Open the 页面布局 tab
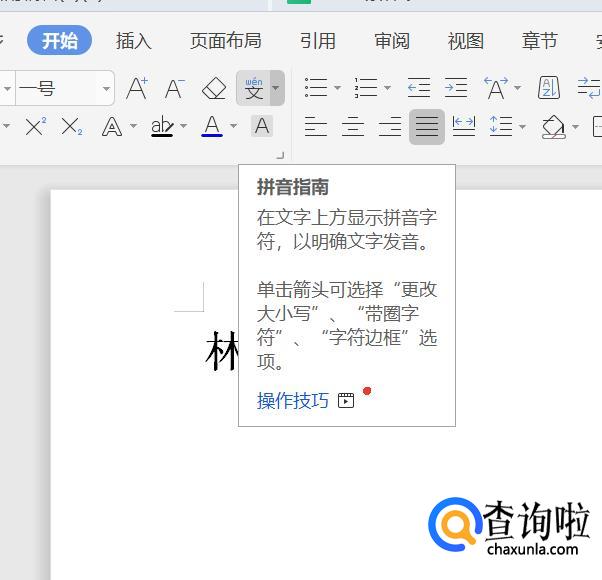This screenshot has width=602, height=580. point(226,41)
